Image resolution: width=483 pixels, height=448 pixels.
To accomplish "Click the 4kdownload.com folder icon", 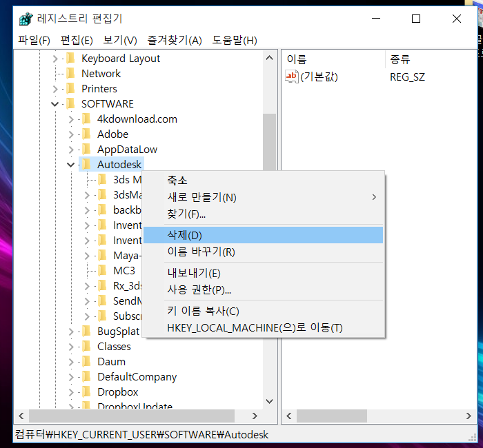I will [x=86, y=119].
